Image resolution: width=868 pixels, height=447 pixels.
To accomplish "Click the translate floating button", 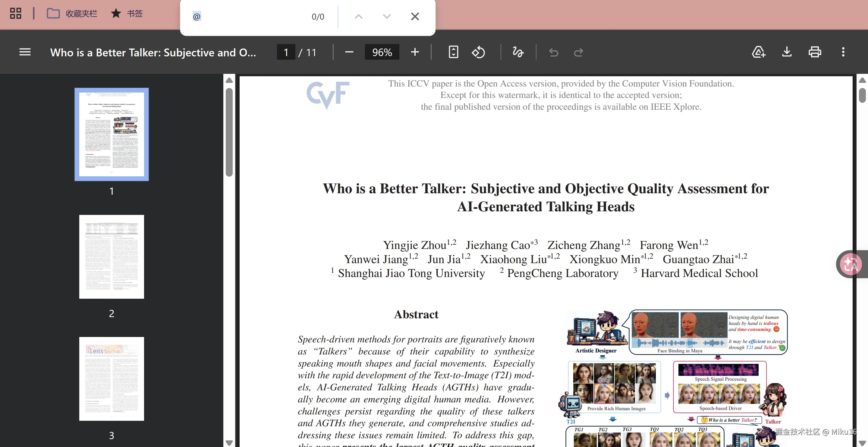I will 851,264.
